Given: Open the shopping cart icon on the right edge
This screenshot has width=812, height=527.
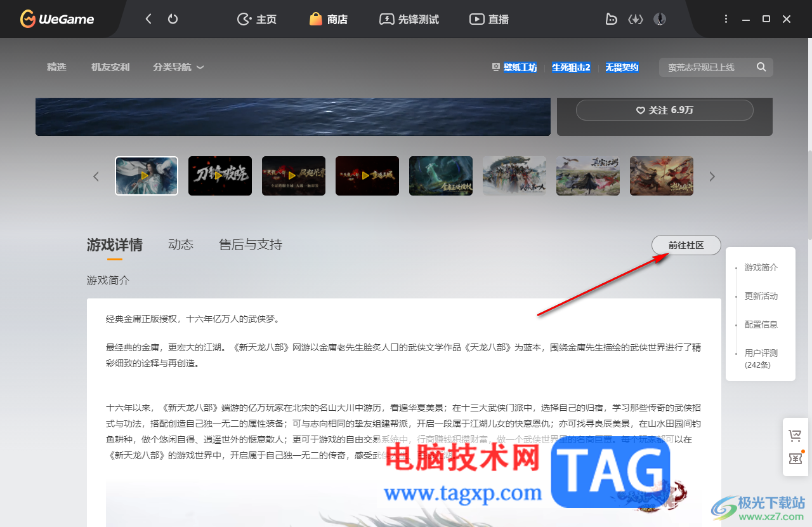Looking at the screenshot, I should (x=795, y=436).
